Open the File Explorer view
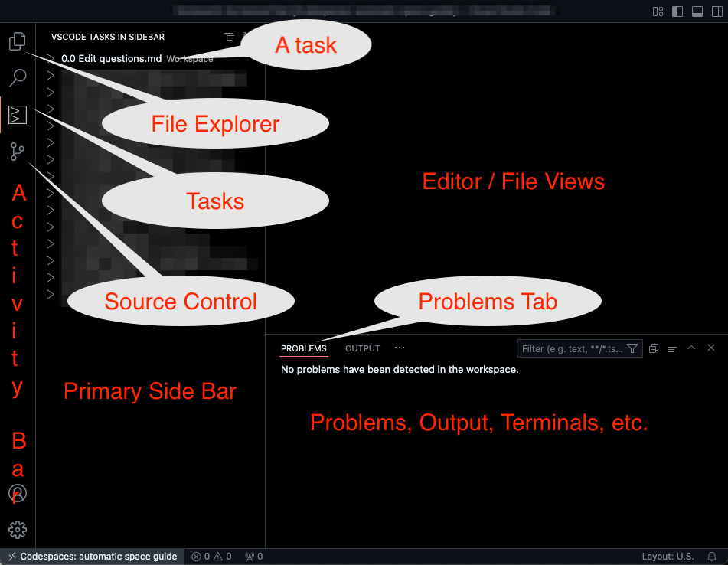The image size is (728, 565). [x=17, y=41]
